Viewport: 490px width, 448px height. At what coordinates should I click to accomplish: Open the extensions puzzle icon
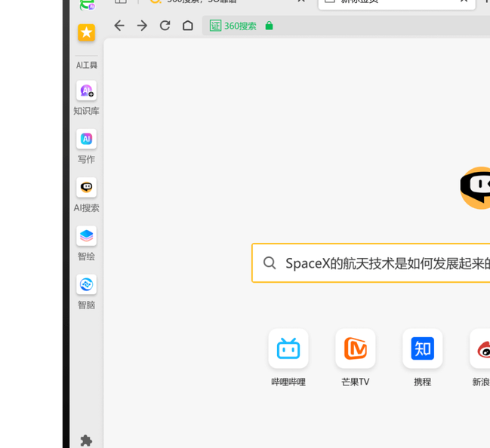tap(86, 440)
